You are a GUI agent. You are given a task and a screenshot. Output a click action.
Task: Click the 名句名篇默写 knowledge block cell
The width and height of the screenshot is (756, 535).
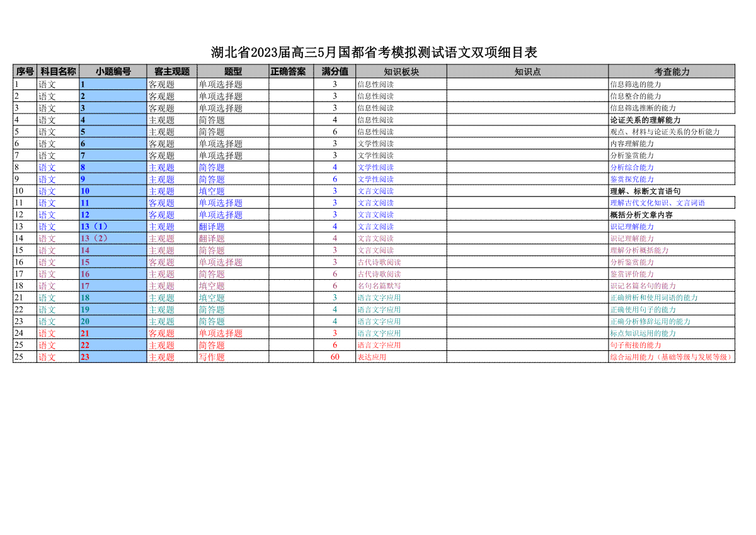click(x=401, y=286)
